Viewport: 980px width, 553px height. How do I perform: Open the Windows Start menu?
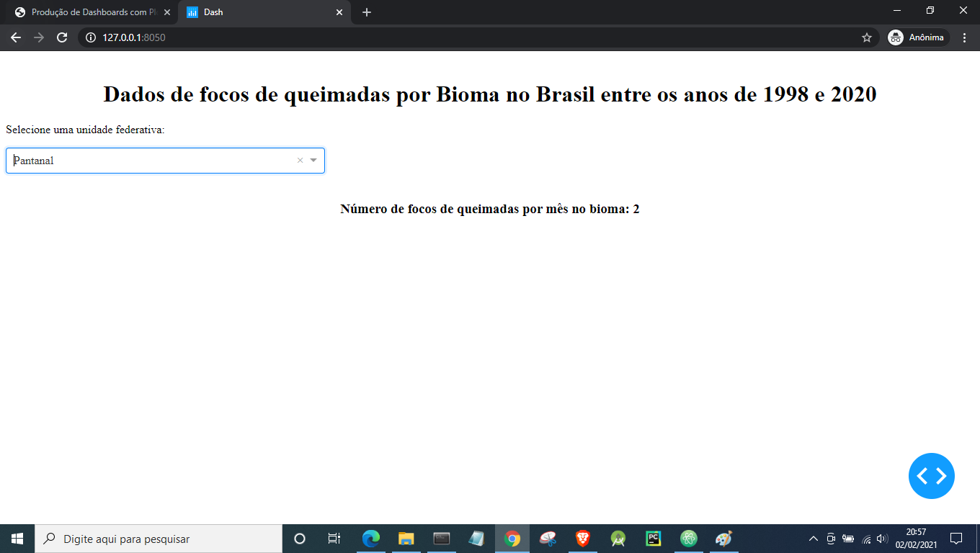[x=17, y=539]
